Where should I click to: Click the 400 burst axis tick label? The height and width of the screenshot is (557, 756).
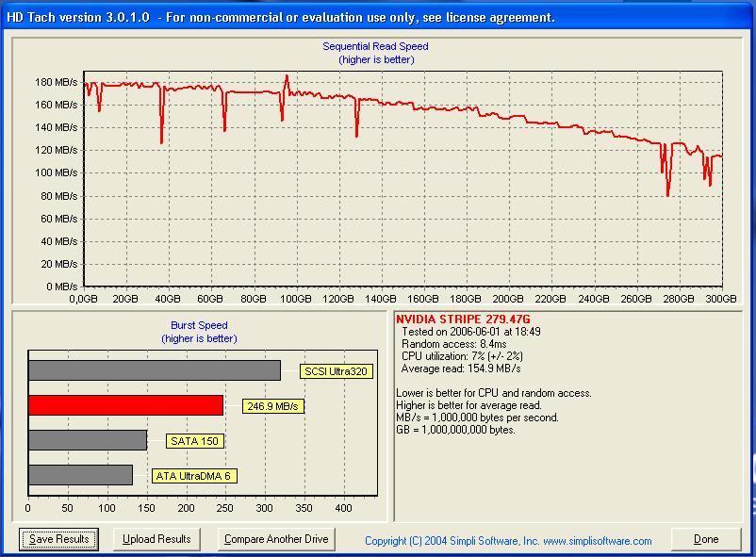343,508
